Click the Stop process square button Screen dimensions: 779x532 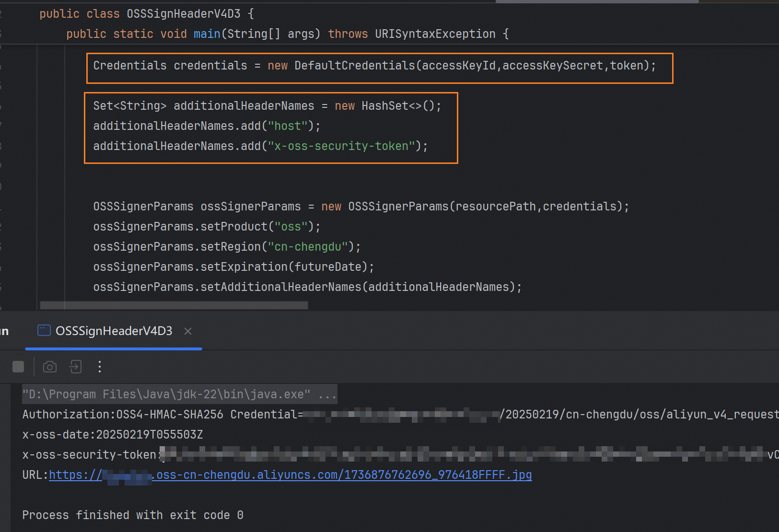pyautogui.click(x=18, y=367)
